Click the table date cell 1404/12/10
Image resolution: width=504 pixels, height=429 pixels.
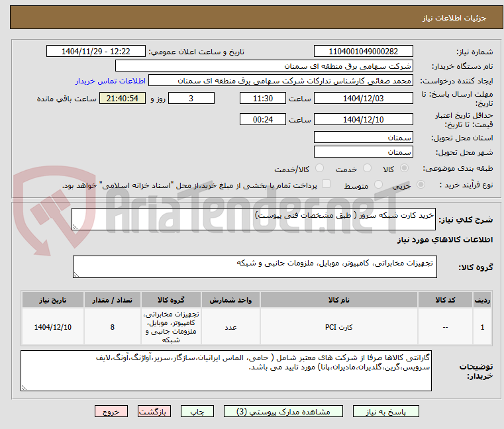click(53, 327)
